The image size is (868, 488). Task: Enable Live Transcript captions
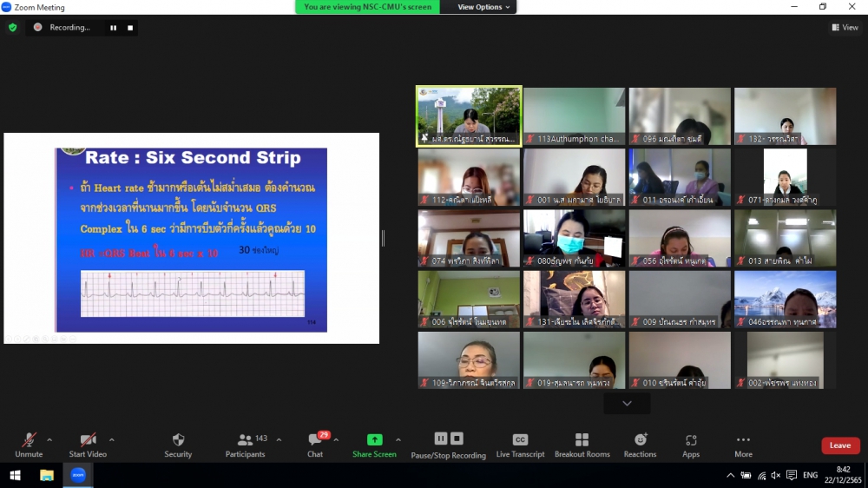(x=520, y=445)
